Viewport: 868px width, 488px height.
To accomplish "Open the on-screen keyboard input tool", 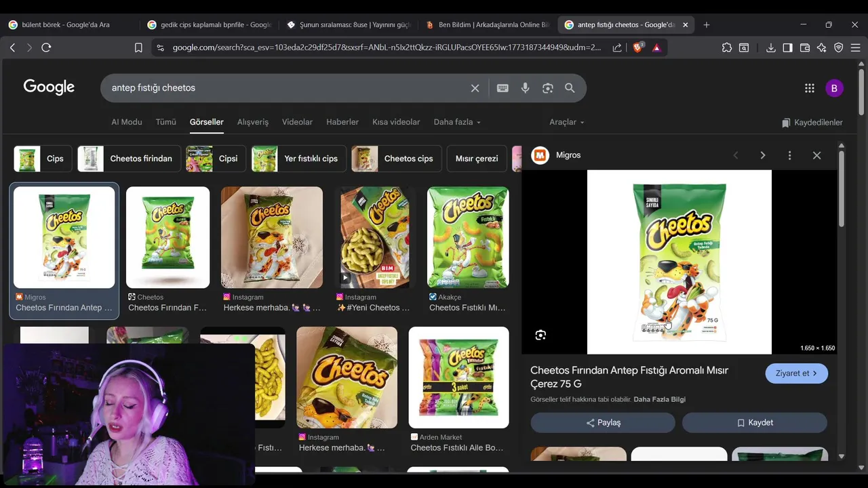I will click(502, 88).
